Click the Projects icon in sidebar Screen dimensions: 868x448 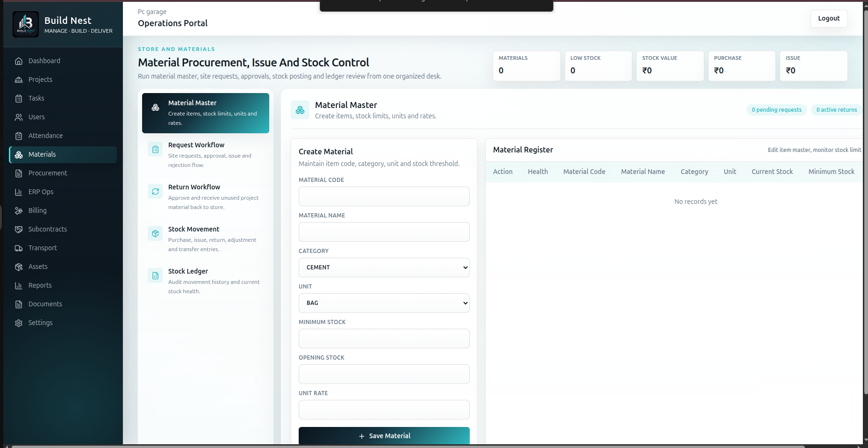pos(19,79)
